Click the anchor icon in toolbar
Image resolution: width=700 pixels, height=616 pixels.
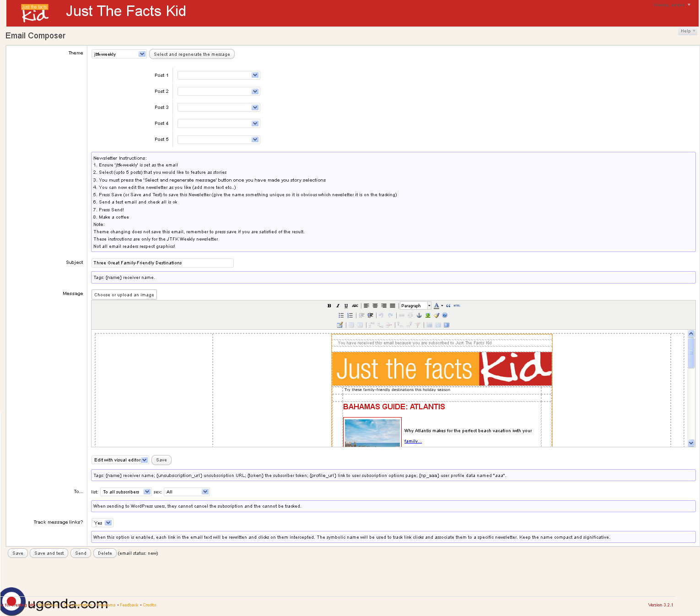(419, 316)
